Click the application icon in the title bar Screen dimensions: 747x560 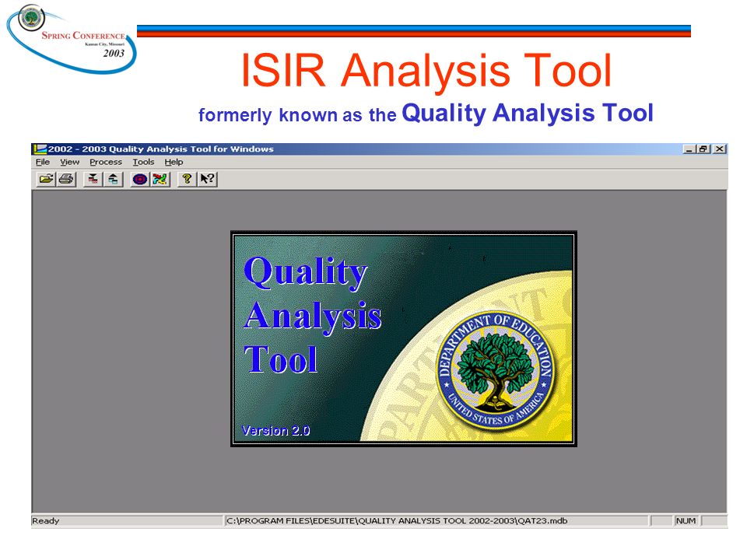pos(40,149)
